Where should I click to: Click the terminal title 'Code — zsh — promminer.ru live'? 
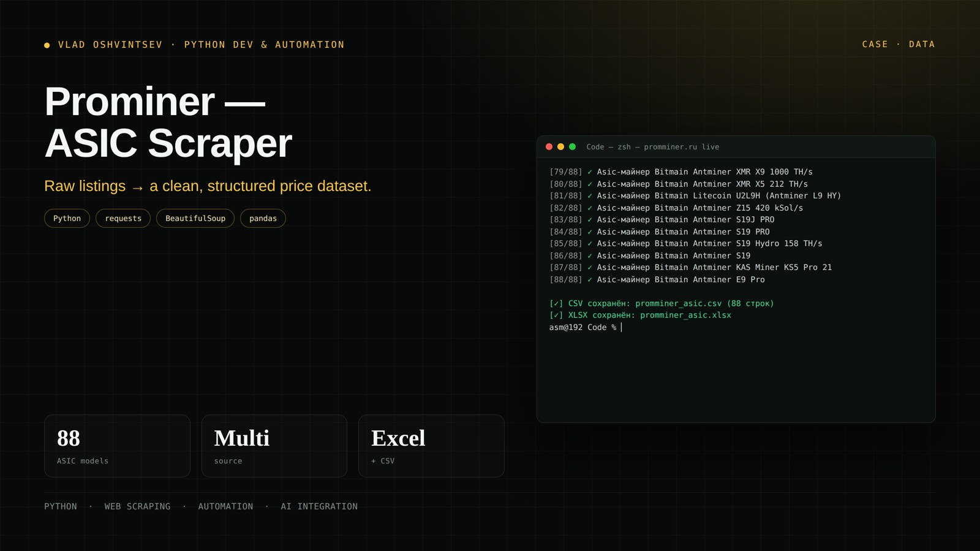653,147
